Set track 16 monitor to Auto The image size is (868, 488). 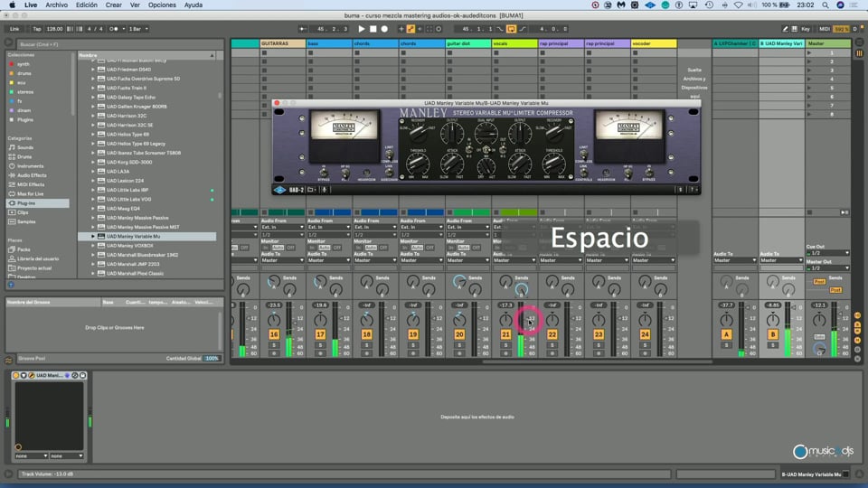[x=278, y=248]
